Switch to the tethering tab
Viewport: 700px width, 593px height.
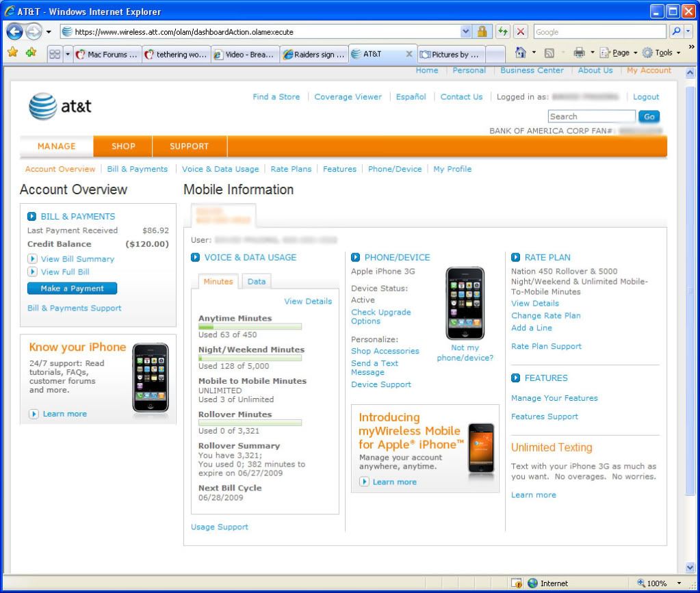point(177,55)
